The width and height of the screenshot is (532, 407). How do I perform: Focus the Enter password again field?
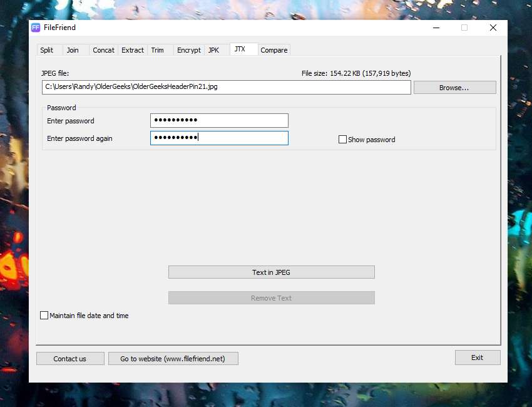[219, 138]
